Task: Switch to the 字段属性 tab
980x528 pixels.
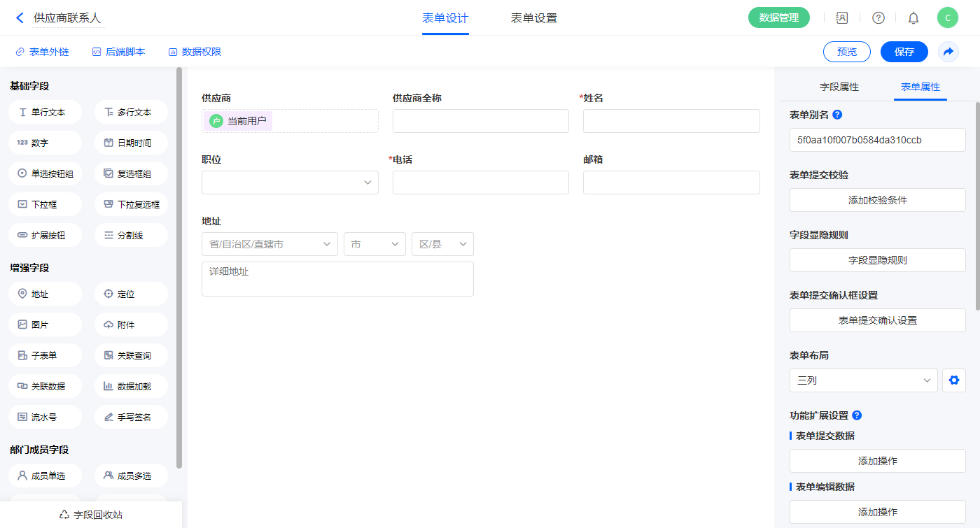Action: (x=839, y=87)
